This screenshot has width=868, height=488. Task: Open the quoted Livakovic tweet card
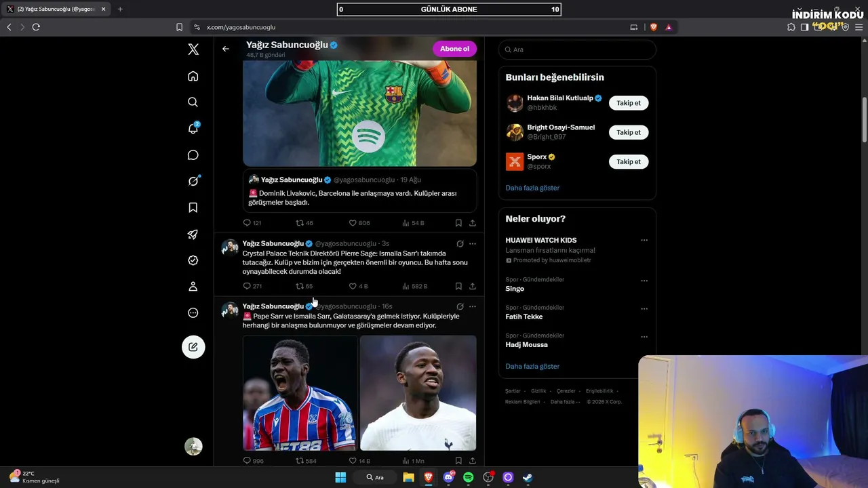[359, 191]
